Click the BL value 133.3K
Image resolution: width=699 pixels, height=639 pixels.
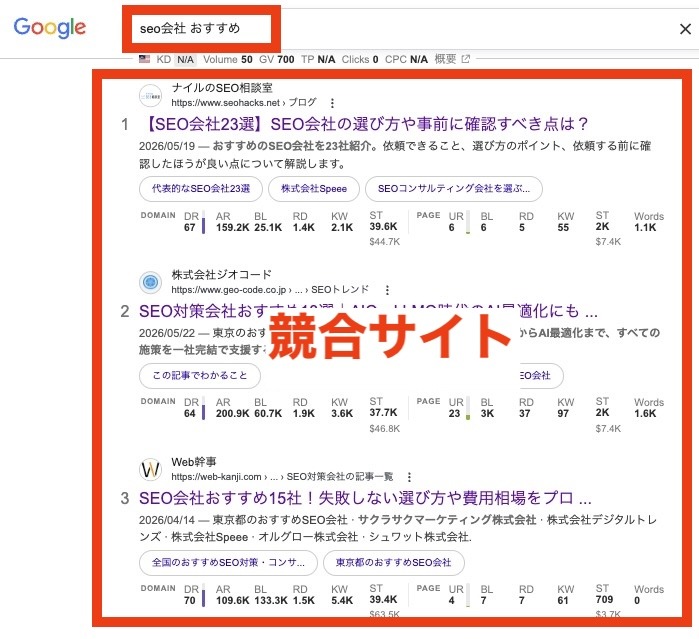(x=271, y=600)
